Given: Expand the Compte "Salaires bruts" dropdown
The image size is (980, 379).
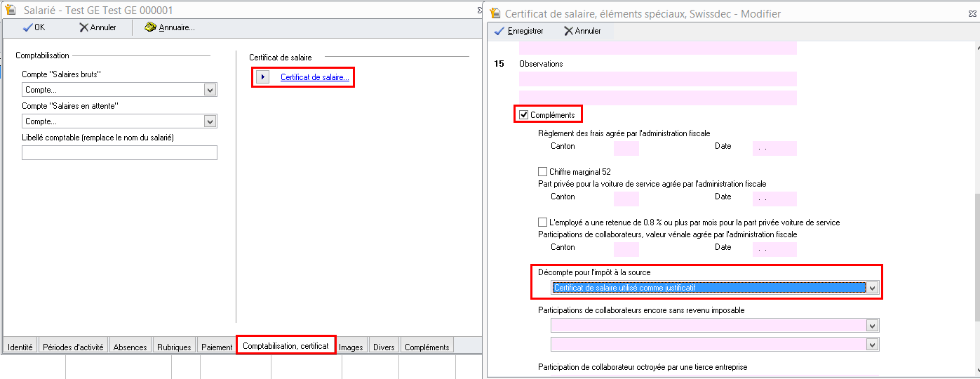Looking at the screenshot, I should [209, 90].
